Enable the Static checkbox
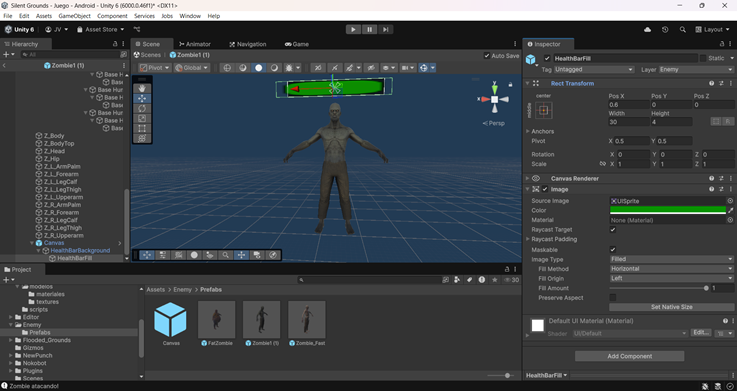Viewport: 737px width, 391px height. pyautogui.click(x=703, y=58)
